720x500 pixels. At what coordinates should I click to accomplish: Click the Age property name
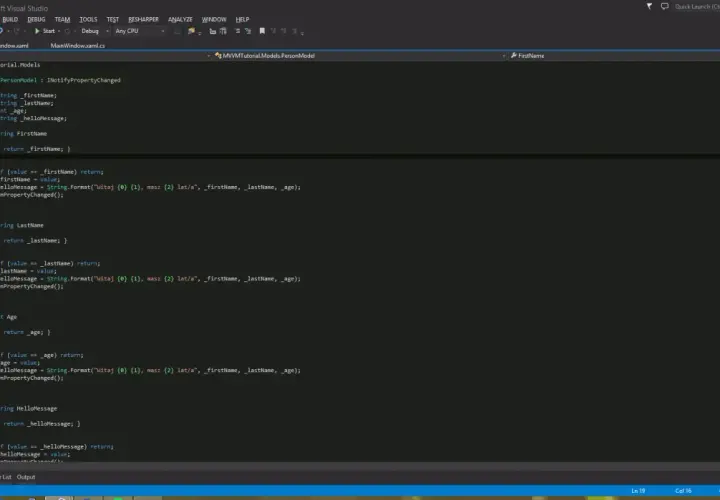11,317
